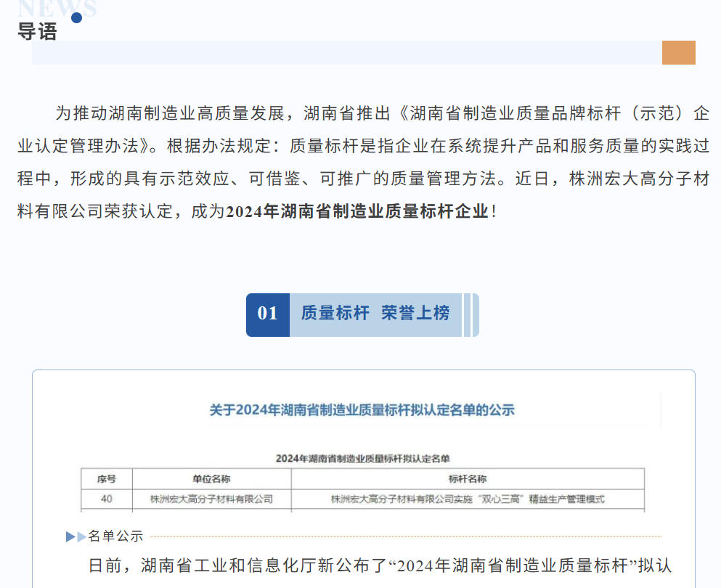Click the 单位名称 table column header
The image size is (721, 588).
[x=211, y=479]
